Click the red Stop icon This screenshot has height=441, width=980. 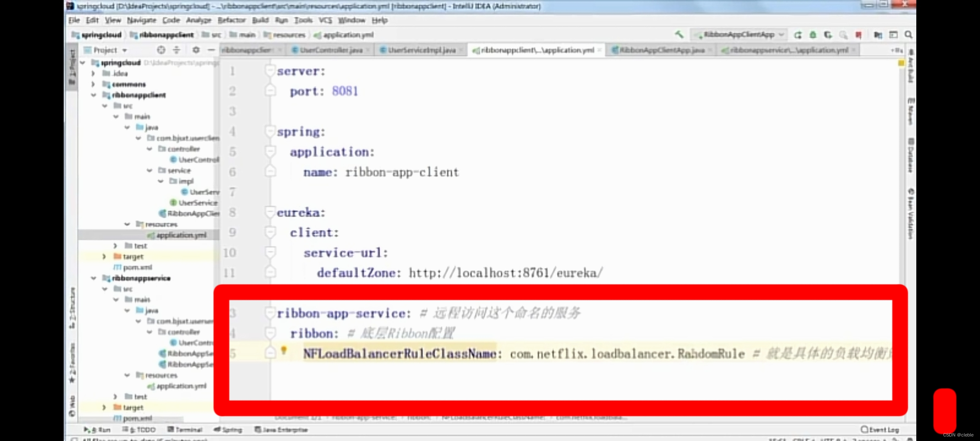(x=858, y=35)
